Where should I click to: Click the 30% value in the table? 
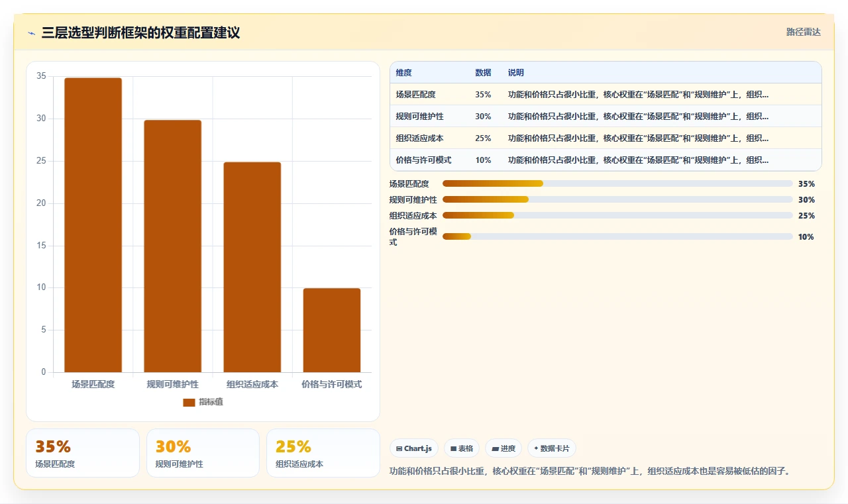[x=483, y=117]
